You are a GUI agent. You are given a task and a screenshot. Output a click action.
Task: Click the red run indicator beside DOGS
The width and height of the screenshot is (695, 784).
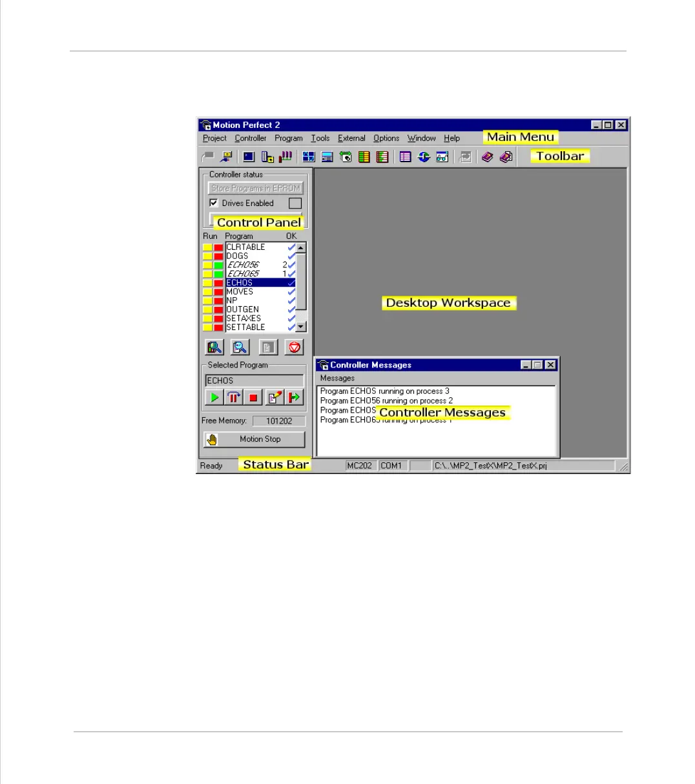click(218, 256)
